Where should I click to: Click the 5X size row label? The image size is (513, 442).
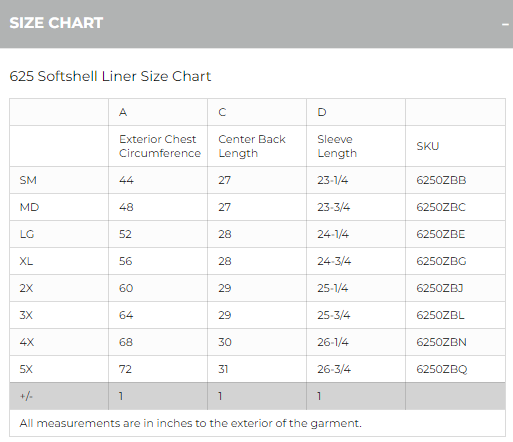point(26,369)
